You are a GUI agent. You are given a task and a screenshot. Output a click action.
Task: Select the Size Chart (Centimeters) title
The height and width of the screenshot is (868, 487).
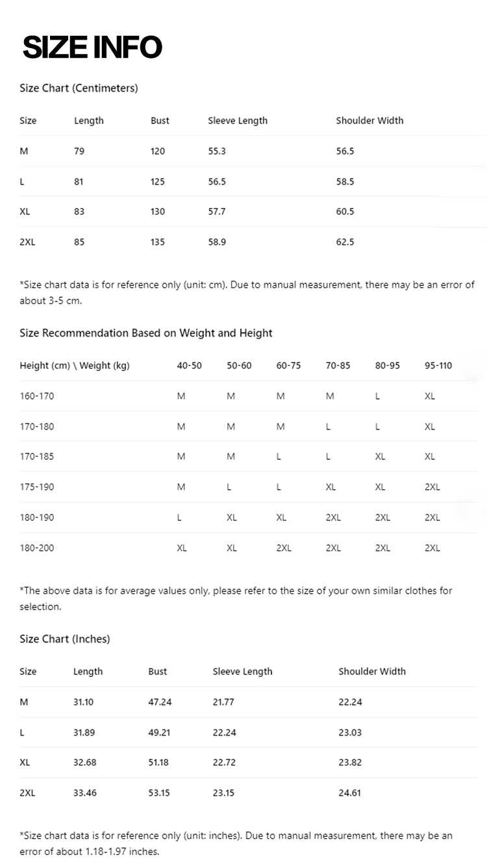(x=79, y=88)
